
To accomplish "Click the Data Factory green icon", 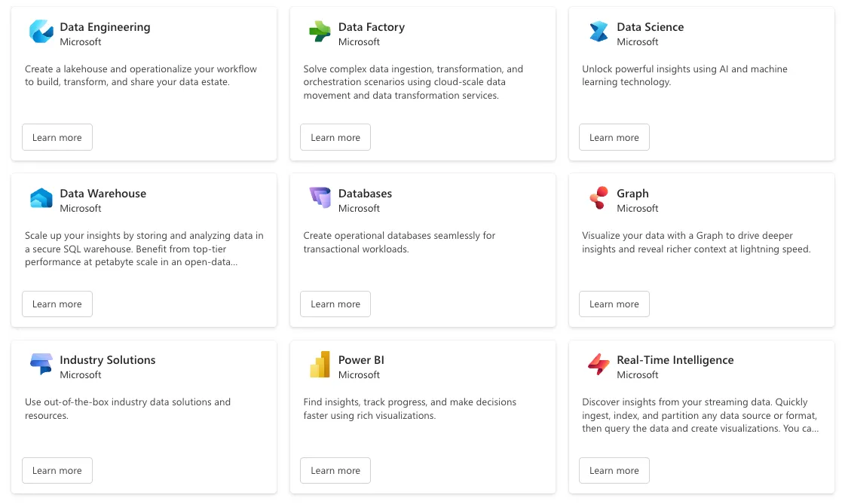I will point(320,31).
